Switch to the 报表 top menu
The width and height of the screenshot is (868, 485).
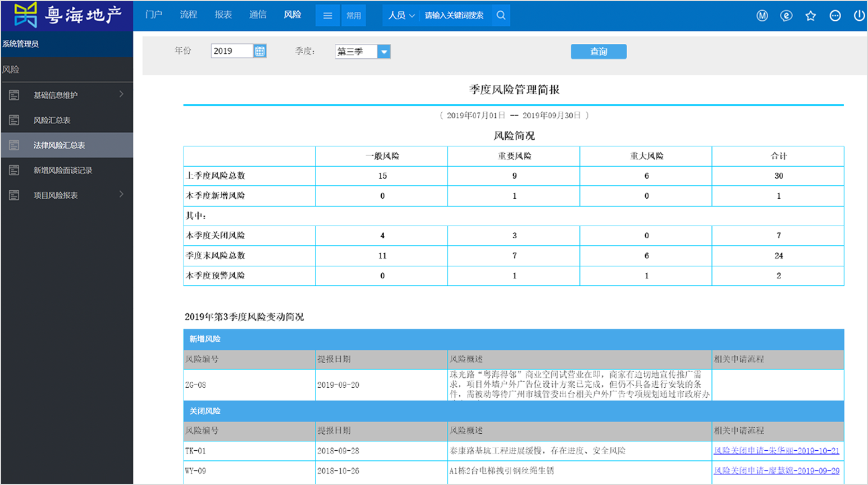(x=223, y=15)
